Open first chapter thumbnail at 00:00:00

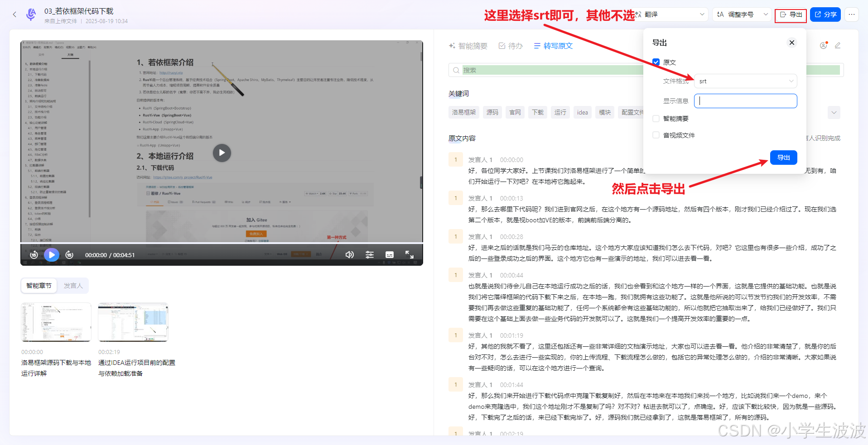56,322
